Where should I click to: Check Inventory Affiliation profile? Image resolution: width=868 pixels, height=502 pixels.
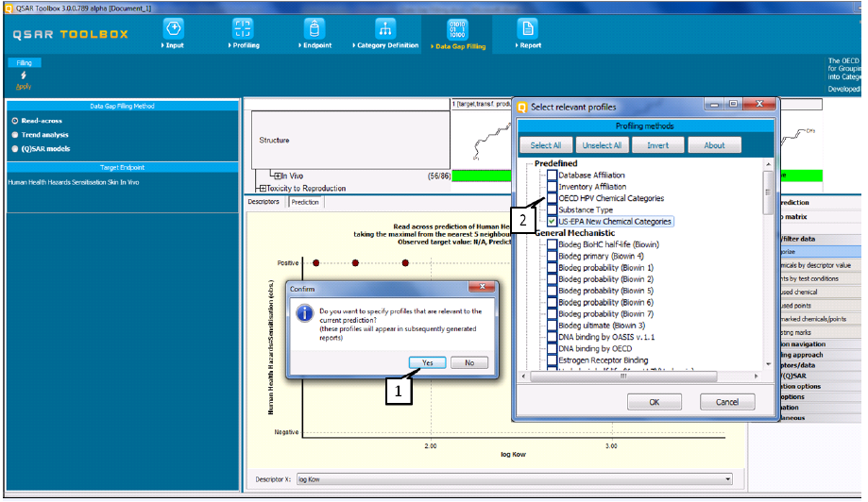click(x=552, y=186)
